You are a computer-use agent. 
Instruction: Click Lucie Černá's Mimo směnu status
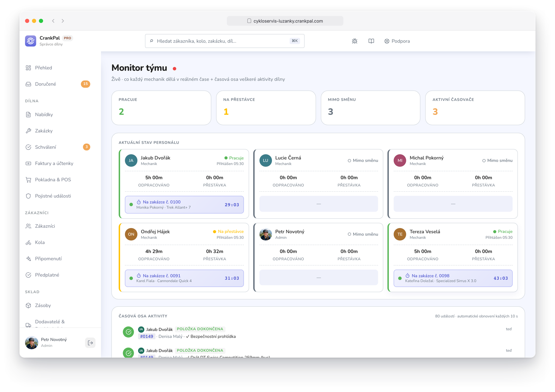[x=363, y=160]
